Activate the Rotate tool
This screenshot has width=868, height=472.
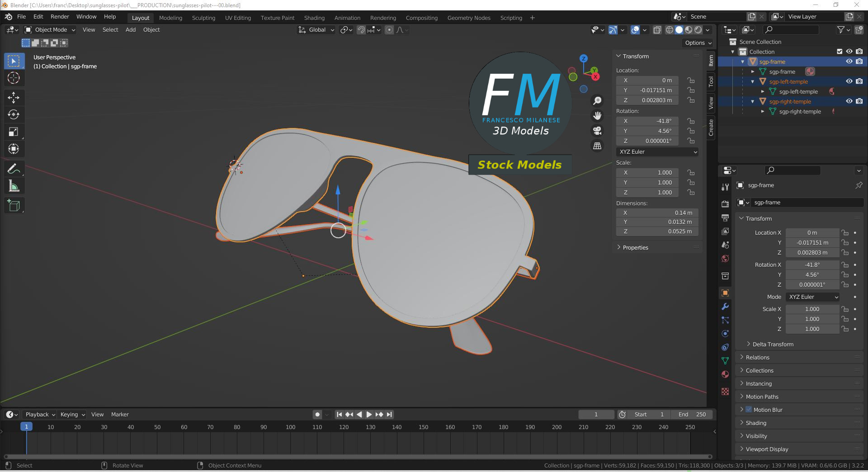14,114
